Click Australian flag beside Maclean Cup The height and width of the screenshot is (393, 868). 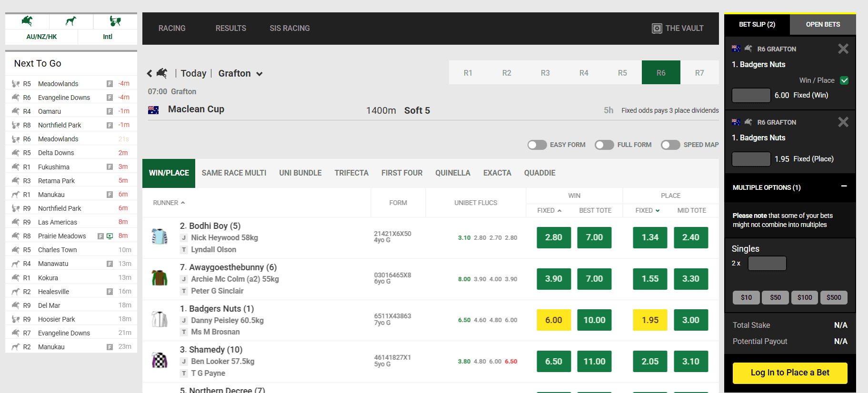[x=153, y=110]
